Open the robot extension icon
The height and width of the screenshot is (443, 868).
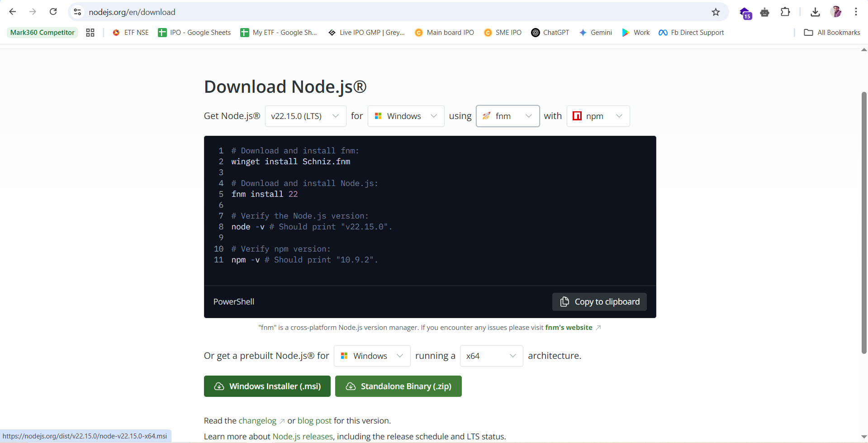coord(765,12)
